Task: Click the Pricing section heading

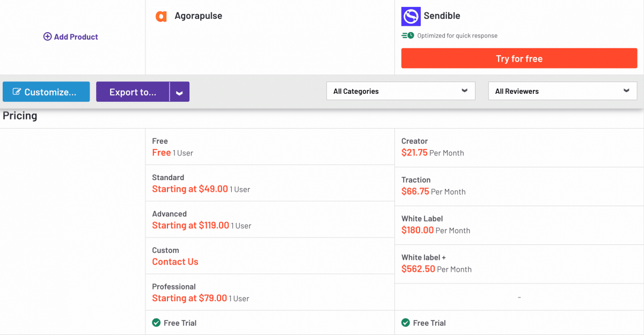Action: [x=20, y=116]
